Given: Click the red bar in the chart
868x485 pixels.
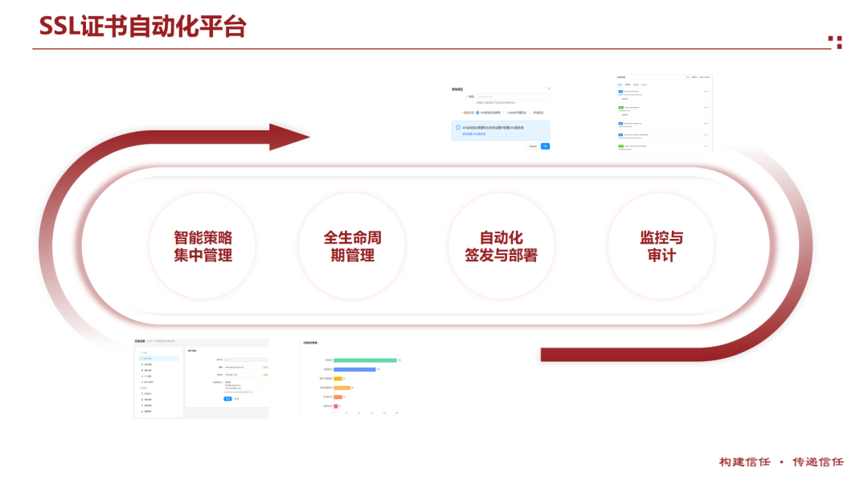Looking at the screenshot, I should [336, 406].
